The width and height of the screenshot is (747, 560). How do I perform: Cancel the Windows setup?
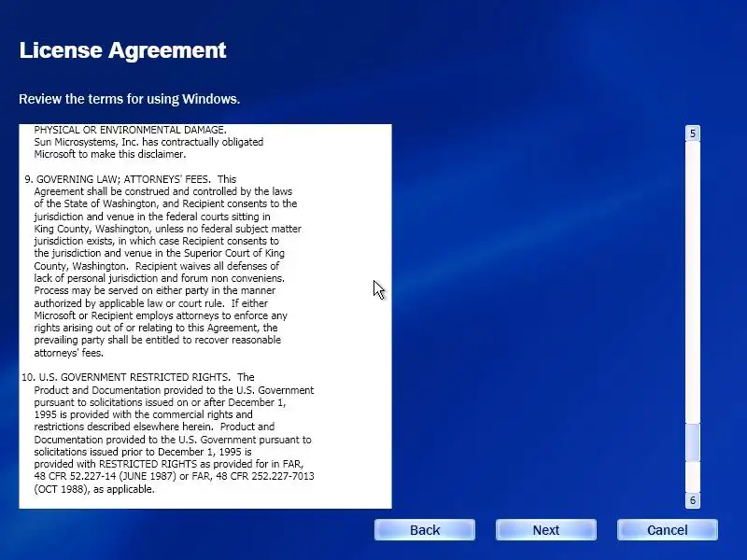pyautogui.click(x=668, y=530)
